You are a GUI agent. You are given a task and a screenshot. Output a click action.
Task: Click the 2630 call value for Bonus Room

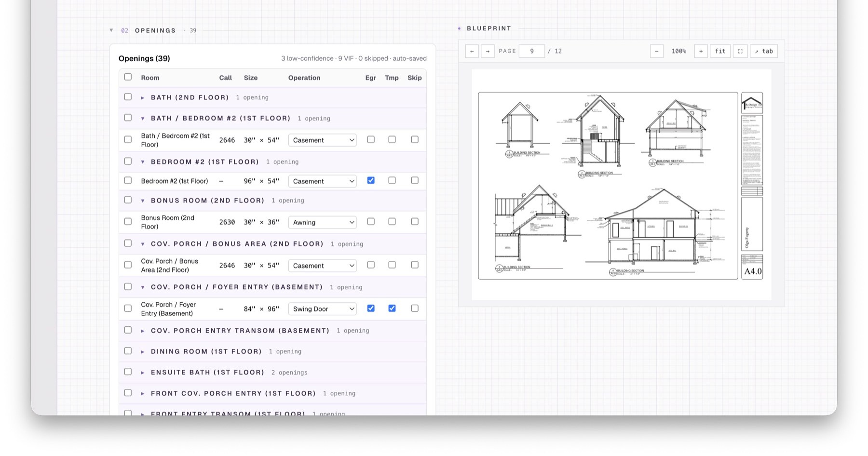click(x=227, y=222)
